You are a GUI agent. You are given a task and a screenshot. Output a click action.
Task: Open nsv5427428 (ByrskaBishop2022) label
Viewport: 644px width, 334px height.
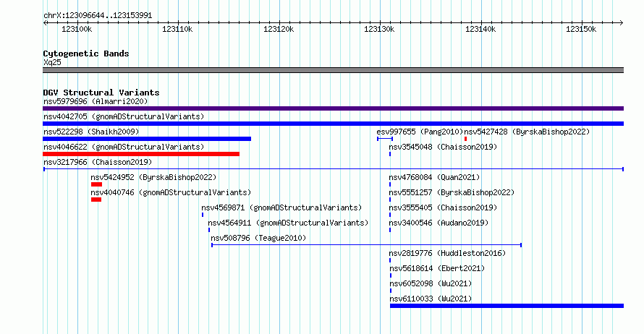pos(527,132)
